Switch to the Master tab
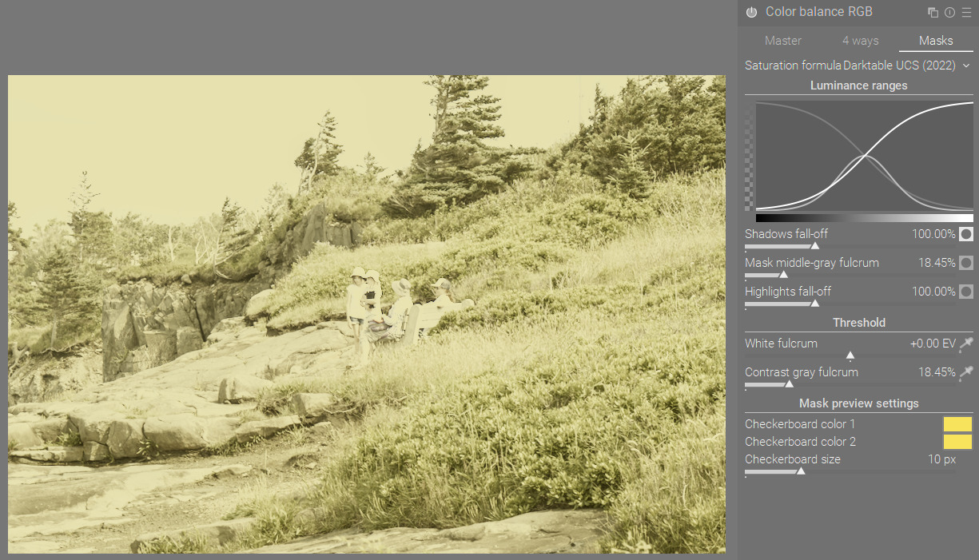Image resolution: width=979 pixels, height=560 pixels. [783, 41]
